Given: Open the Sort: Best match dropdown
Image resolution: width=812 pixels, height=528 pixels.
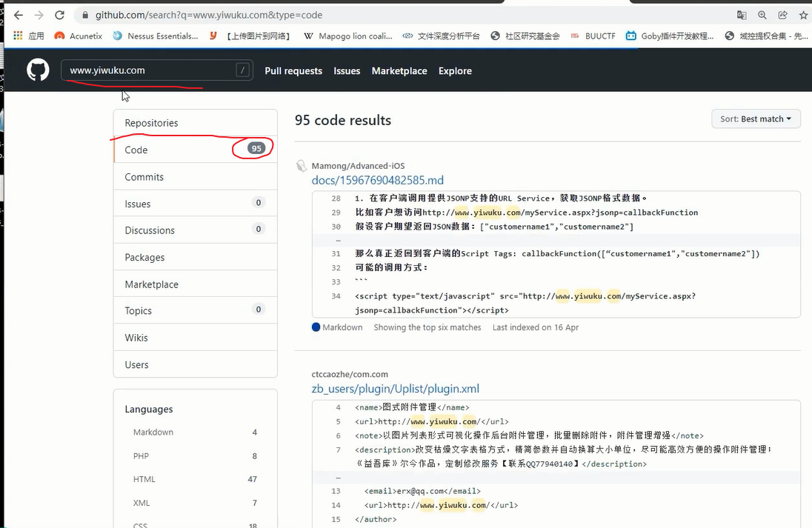Looking at the screenshot, I should point(756,118).
